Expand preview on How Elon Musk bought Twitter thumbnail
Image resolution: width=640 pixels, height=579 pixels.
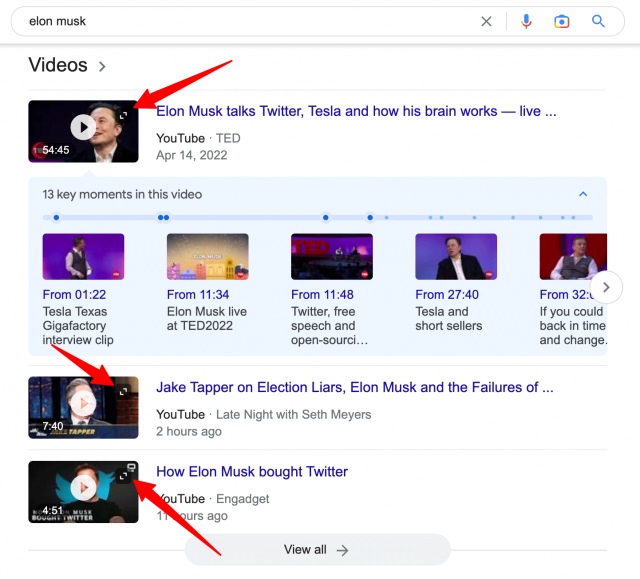(124, 476)
